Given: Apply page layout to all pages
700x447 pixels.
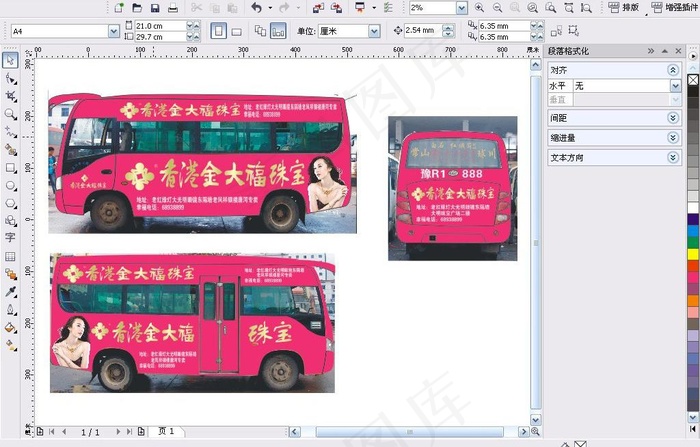Looking at the screenshot, I should (260, 31).
